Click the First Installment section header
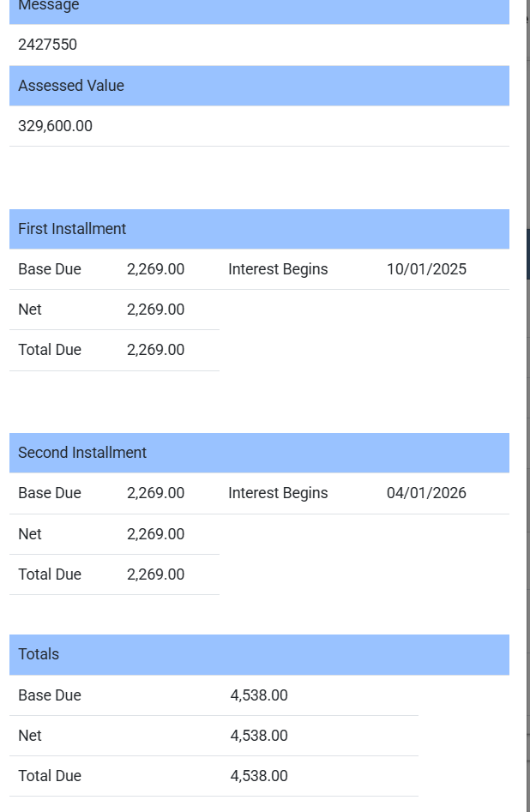Screen dimensions: 530x812 (x=72, y=229)
